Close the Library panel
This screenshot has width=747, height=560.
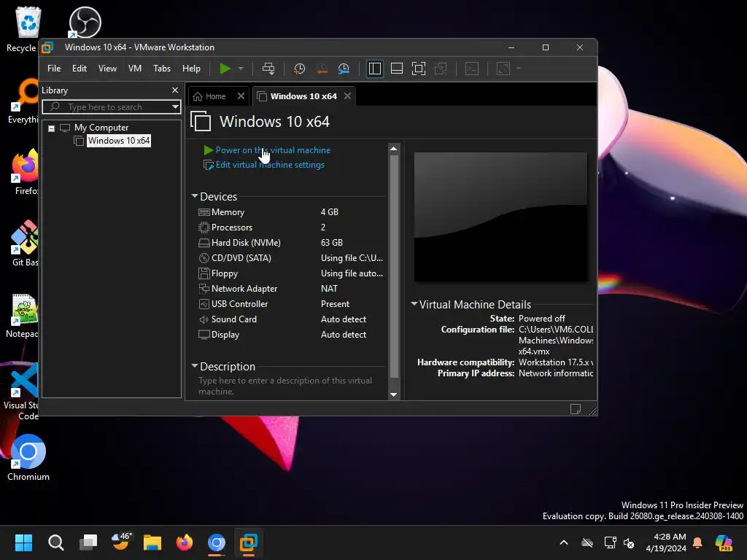click(175, 90)
